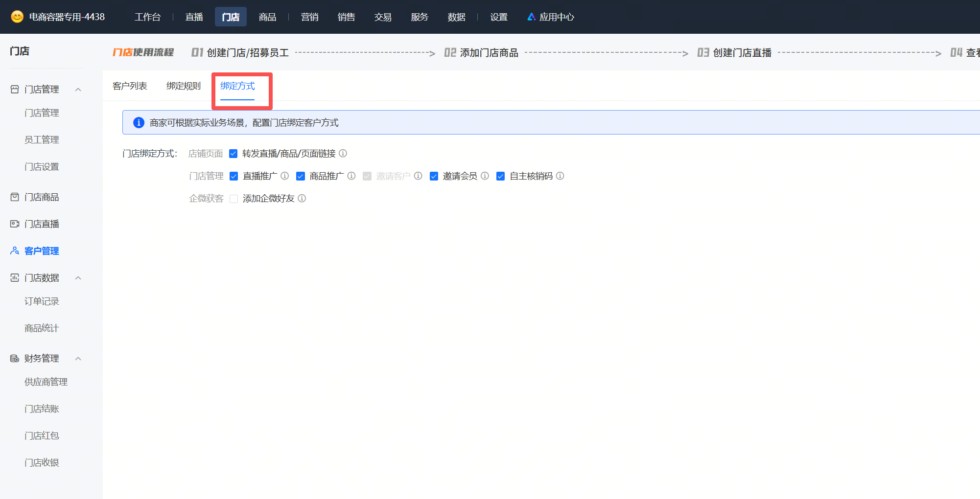980x499 pixels.
Task: Open the 工作台 top menu
Action: 148,17
